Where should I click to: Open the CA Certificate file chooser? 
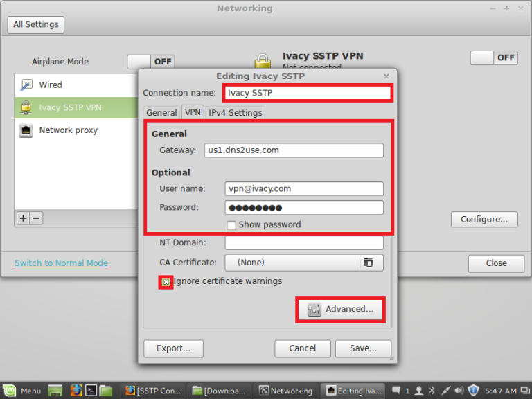(x=304, y=263)
